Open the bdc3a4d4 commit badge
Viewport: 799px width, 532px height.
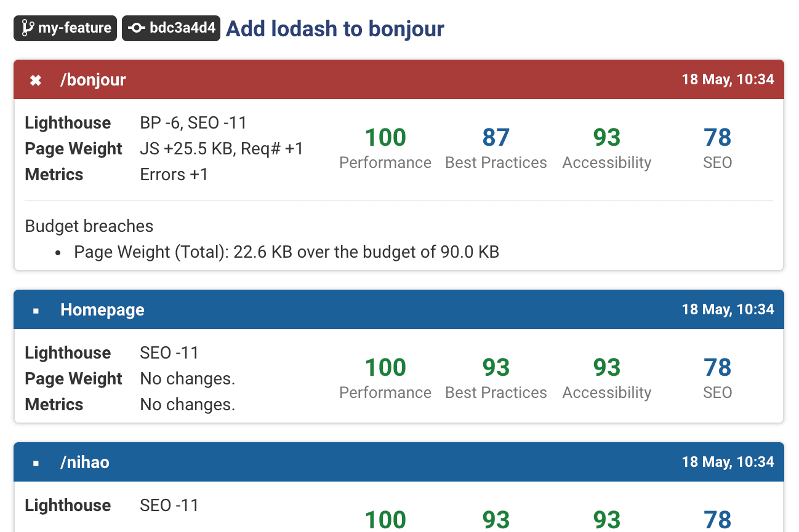click(x=171, y=28)
